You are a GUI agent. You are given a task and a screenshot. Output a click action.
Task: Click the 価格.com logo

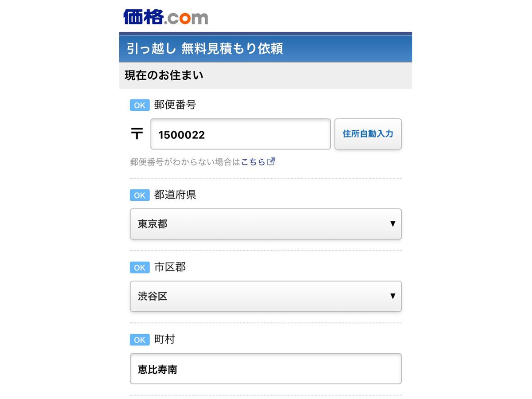pos(165,17)
